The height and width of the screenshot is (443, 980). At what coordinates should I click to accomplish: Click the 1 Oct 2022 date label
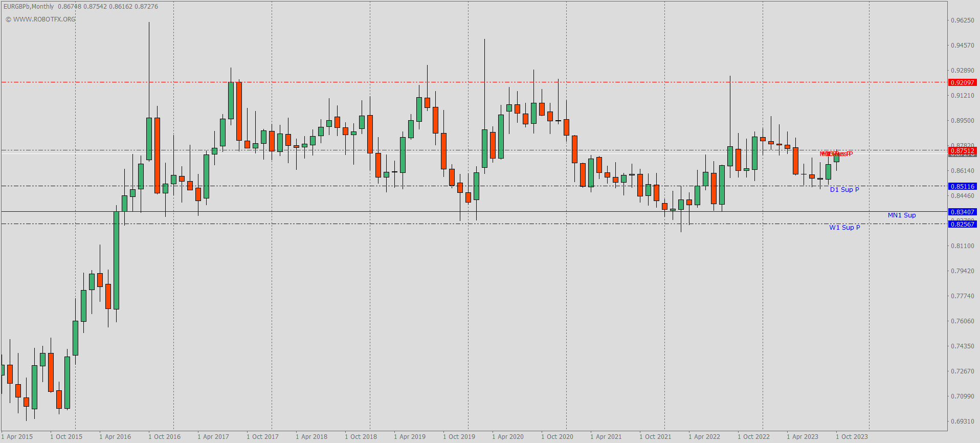coord(753,437)
